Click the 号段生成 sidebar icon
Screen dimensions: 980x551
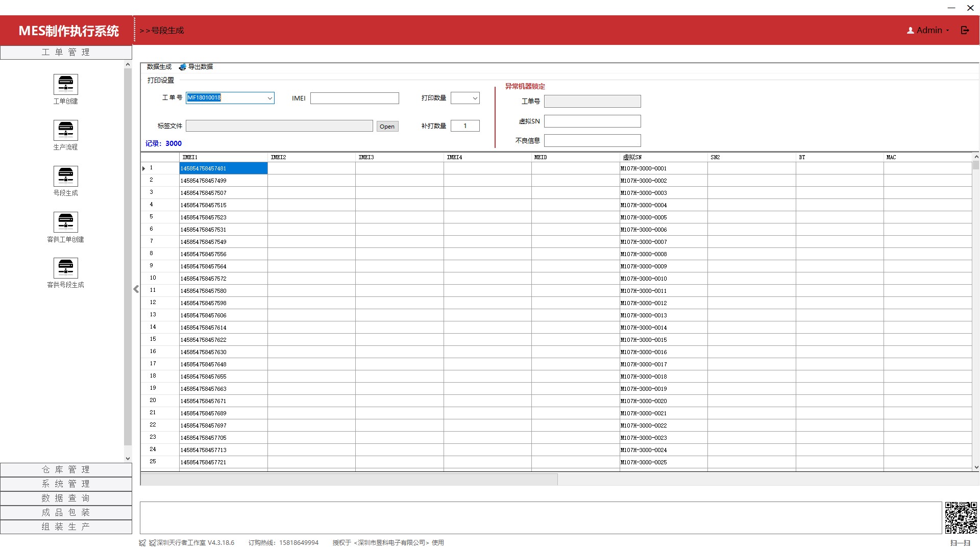(x=66, y=177)
